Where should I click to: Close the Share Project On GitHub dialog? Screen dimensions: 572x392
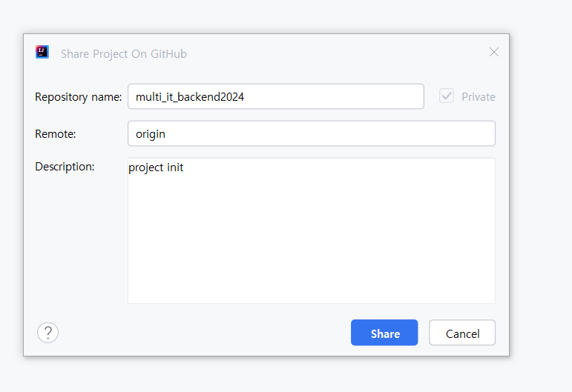point(494,52)
